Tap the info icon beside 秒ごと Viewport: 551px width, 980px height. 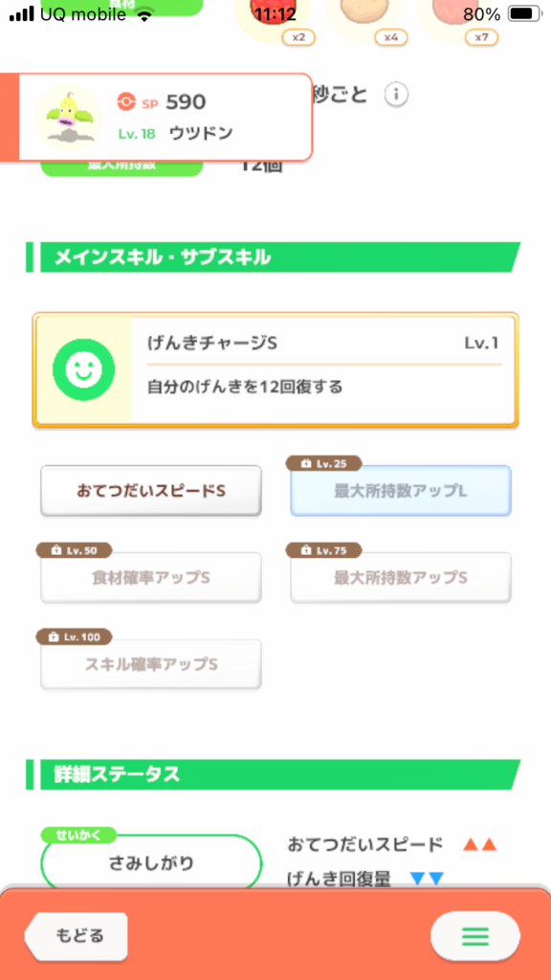click(397, 95)
